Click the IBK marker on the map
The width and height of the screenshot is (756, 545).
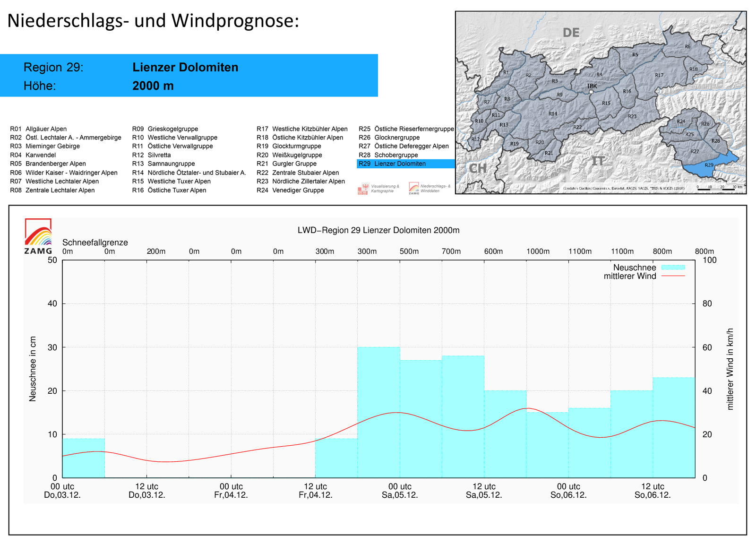591,92
